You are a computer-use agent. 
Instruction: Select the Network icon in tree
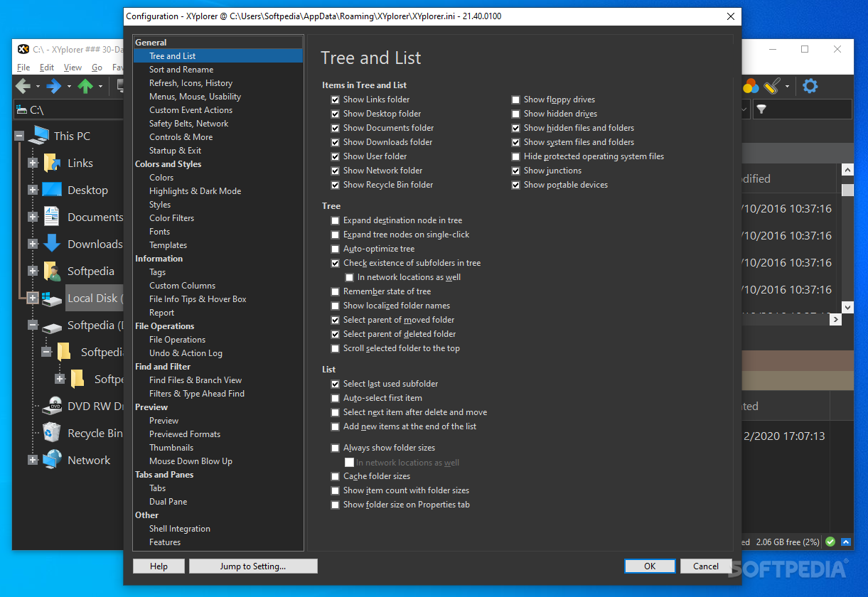(x=52, y=460)
